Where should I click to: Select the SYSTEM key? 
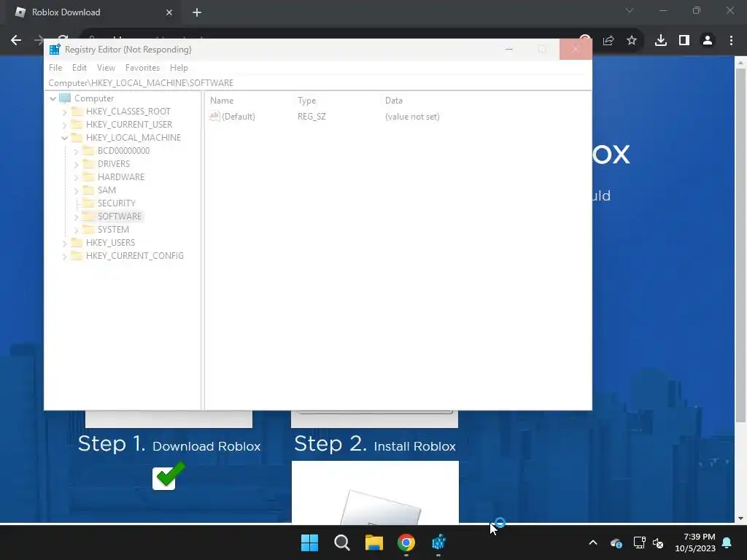point(113,230)
